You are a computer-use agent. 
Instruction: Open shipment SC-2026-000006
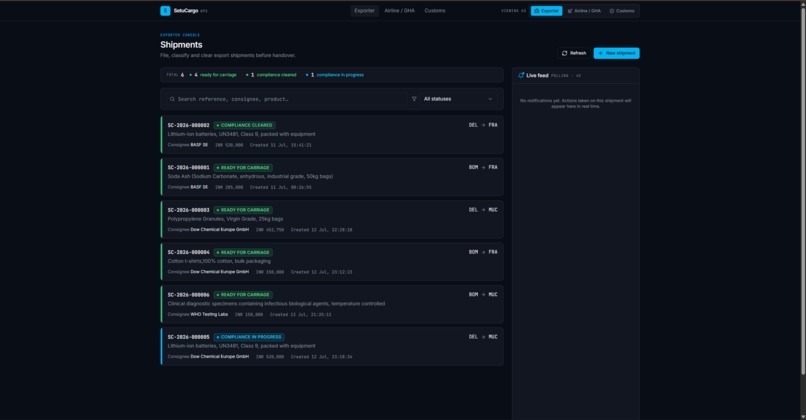pyautogui.click(x=332, y=304)
